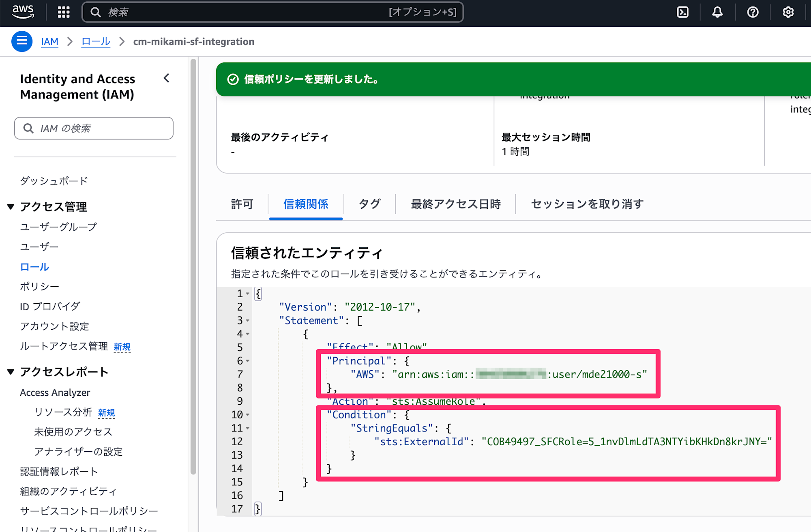The image size is (811, 532).
Task: Click the 信頼されたエンティティ heading
Action: 307,253
